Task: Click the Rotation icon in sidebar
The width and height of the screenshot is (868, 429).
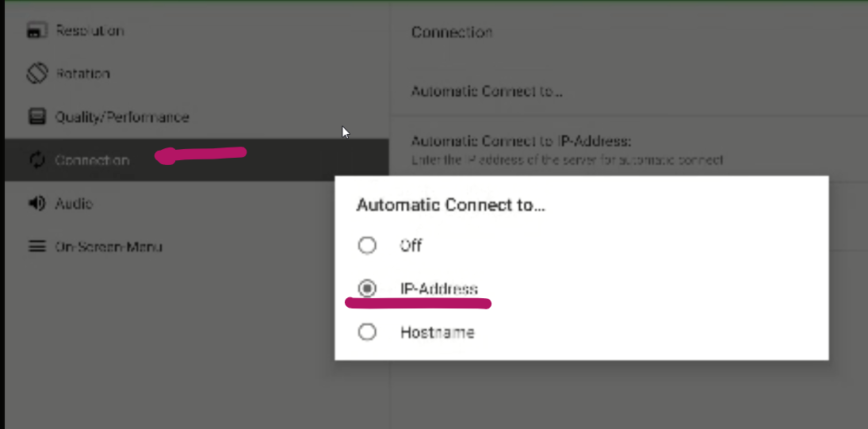Action: coord(37,74)
